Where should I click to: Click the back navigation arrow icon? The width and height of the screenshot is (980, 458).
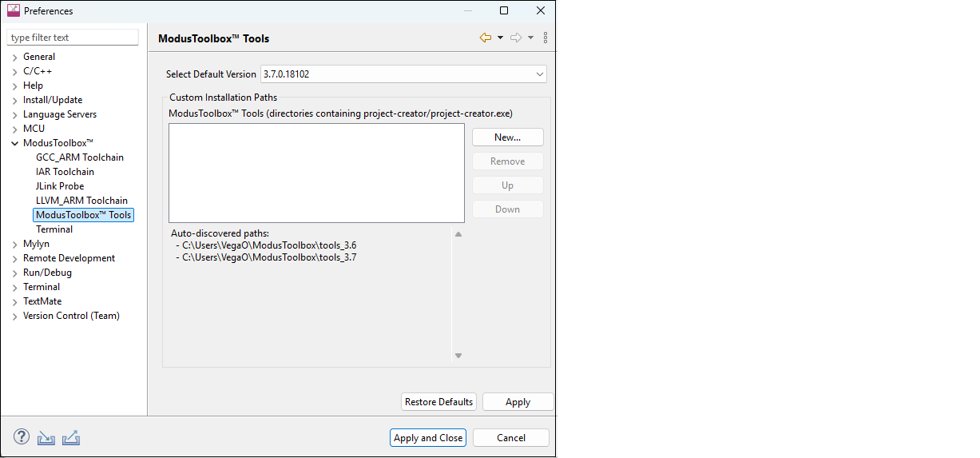(486, 38)
